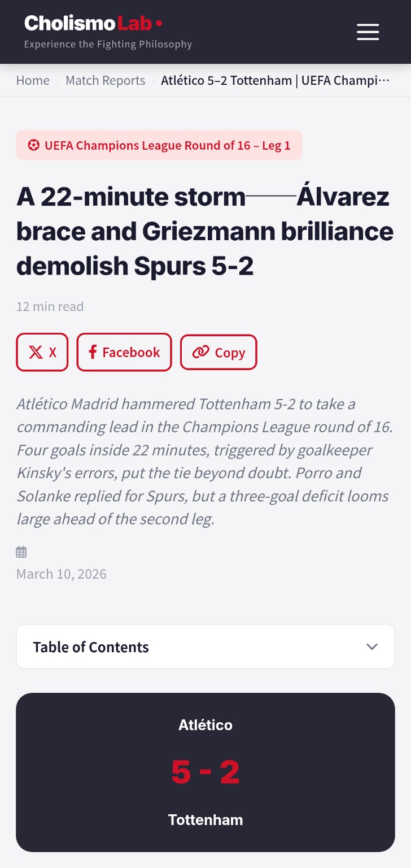Click the Atlético team name
Viewport: 411px width, 868px height.
205,725
